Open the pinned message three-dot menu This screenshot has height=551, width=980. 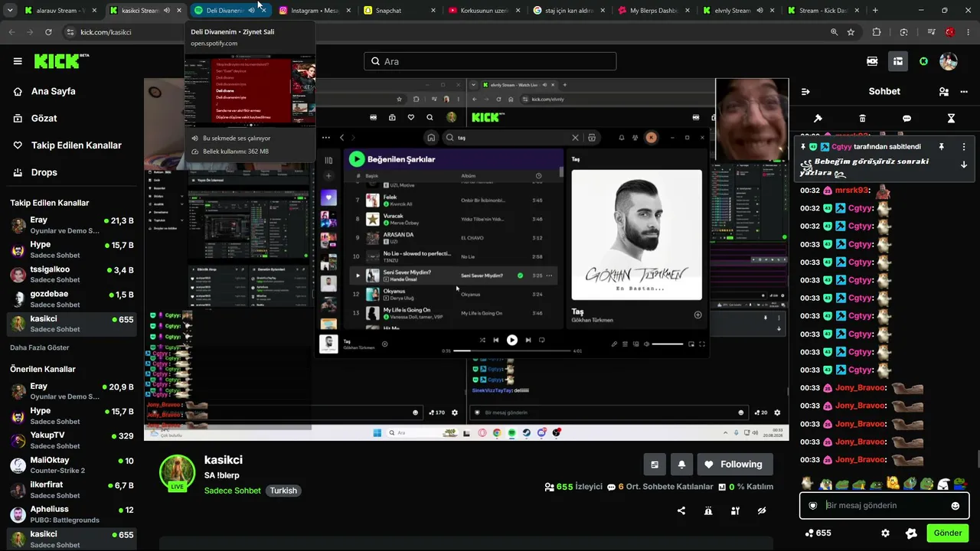click(x=964, y=147)
